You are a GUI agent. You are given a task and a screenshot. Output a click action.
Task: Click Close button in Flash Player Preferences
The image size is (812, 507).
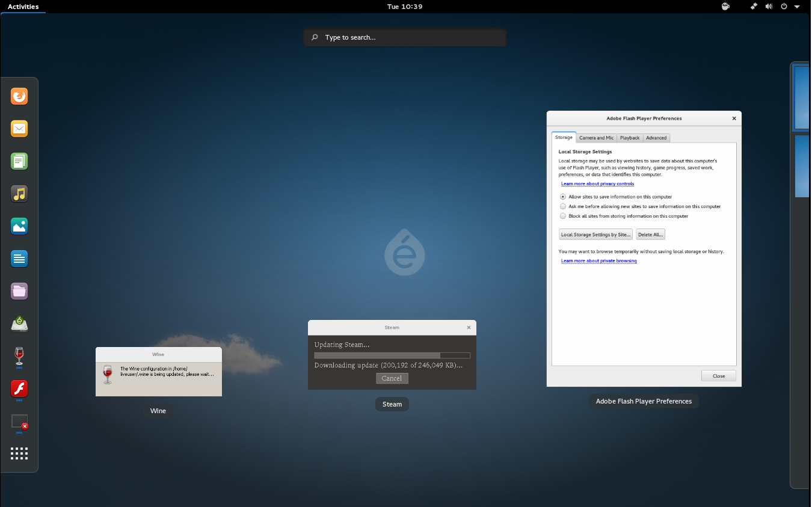pyautogui.click(x=719, y=376)
